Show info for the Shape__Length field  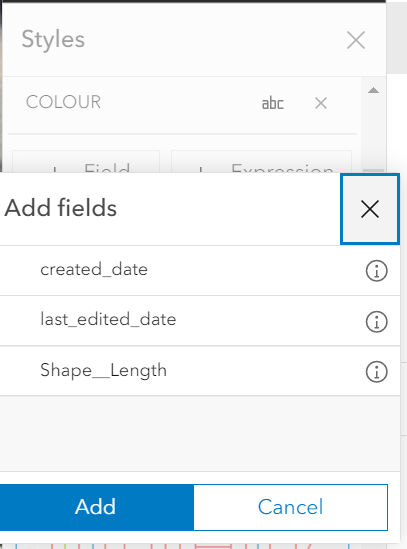pos(377,371)
